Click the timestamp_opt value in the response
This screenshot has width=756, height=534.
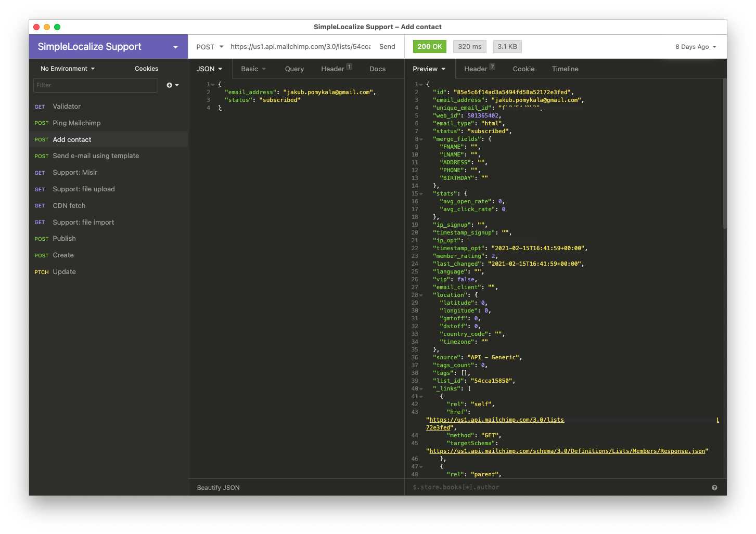[538, 249]
